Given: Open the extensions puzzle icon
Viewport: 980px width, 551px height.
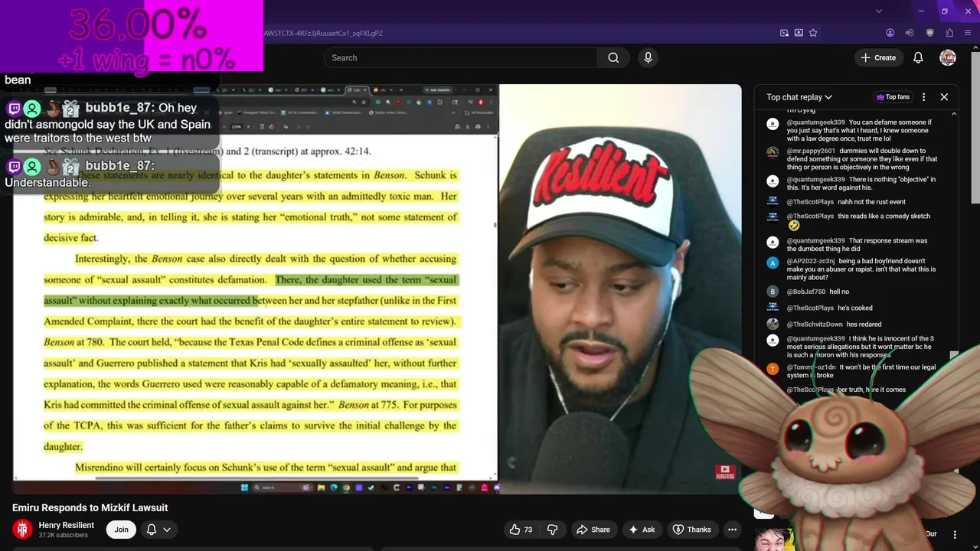Looking at the screenshot, I should point(949,33).
